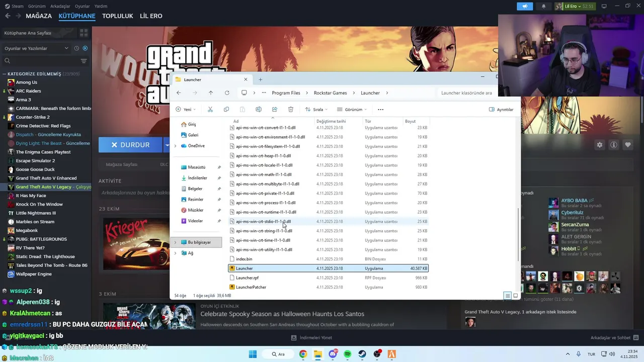Click the Launcher klasöründe ara search box
The width and height of the screenshot is (644, 362).
pos(466,93)
